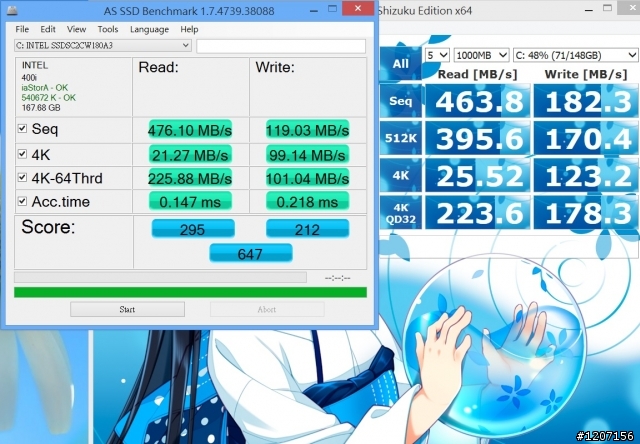
Task: Run the Seq test in CrystalDiskMark
Action: pos(400,101)
